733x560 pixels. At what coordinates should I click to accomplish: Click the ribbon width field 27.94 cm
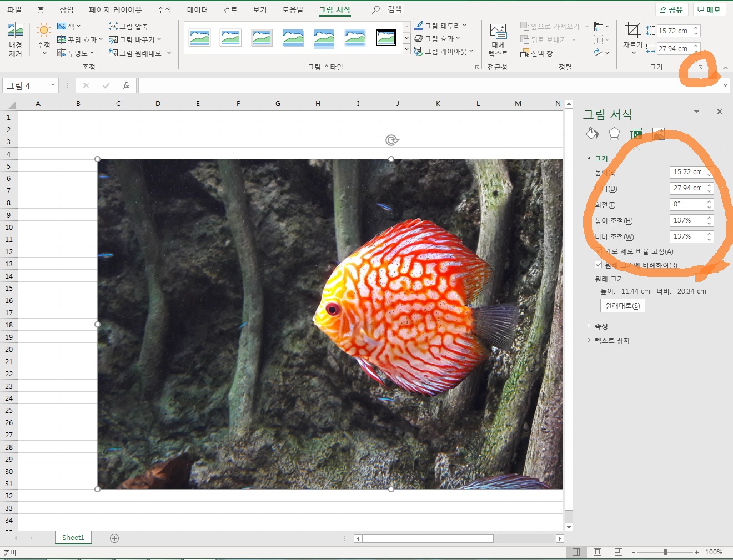[x=674, y=49]
